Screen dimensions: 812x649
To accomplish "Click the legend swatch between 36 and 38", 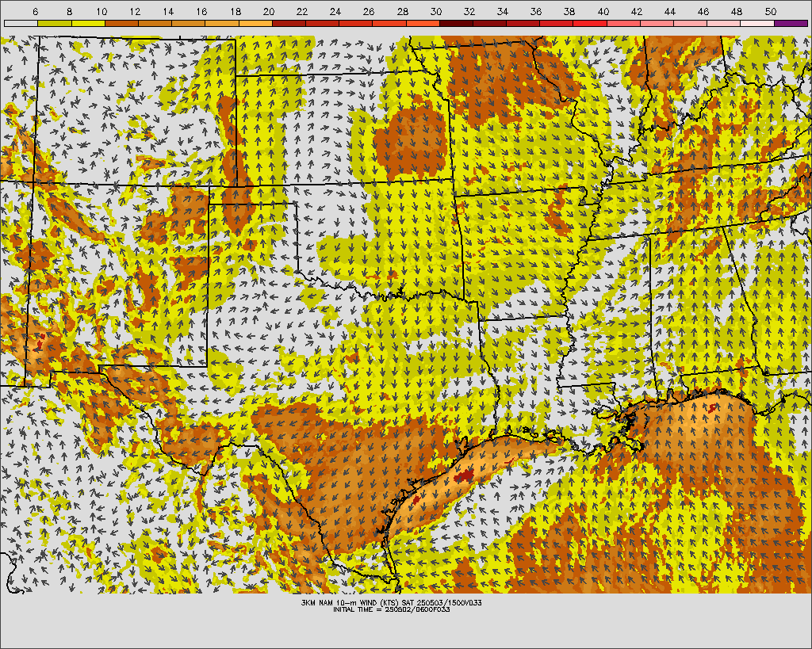I will point(557,23).
